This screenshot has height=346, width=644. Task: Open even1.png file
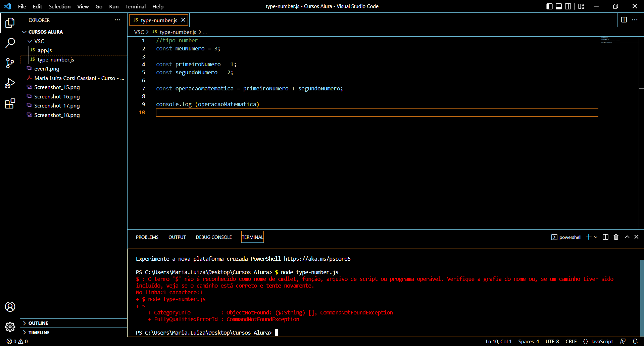pyautogui.click(x=74, y=69)
